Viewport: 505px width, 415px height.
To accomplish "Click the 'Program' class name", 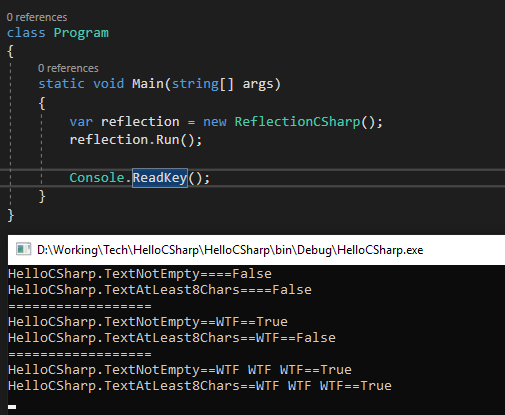I will click(x=81, y=33).
